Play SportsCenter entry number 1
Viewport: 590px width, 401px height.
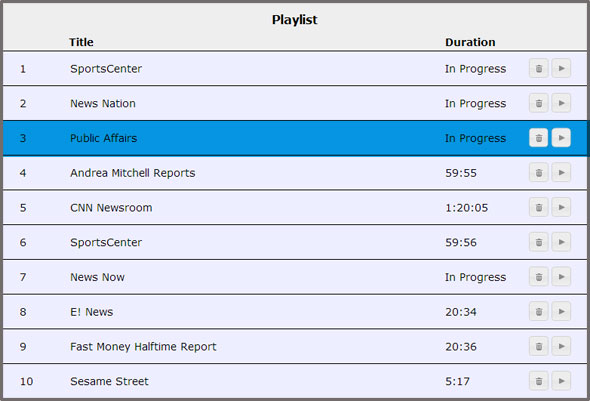[x=561, y=68]
